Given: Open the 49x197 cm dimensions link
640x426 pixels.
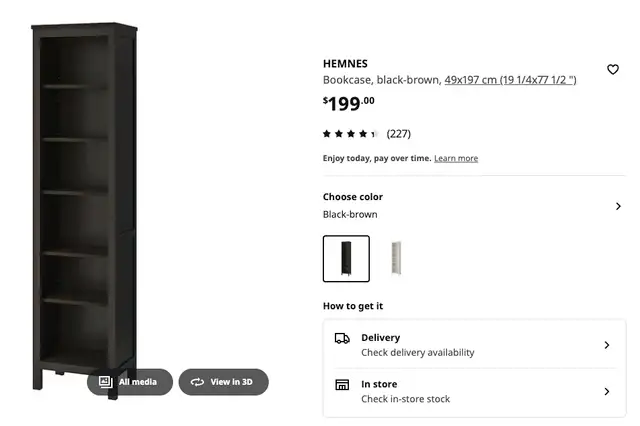Looking at the screenshot, I should [510, 80].
